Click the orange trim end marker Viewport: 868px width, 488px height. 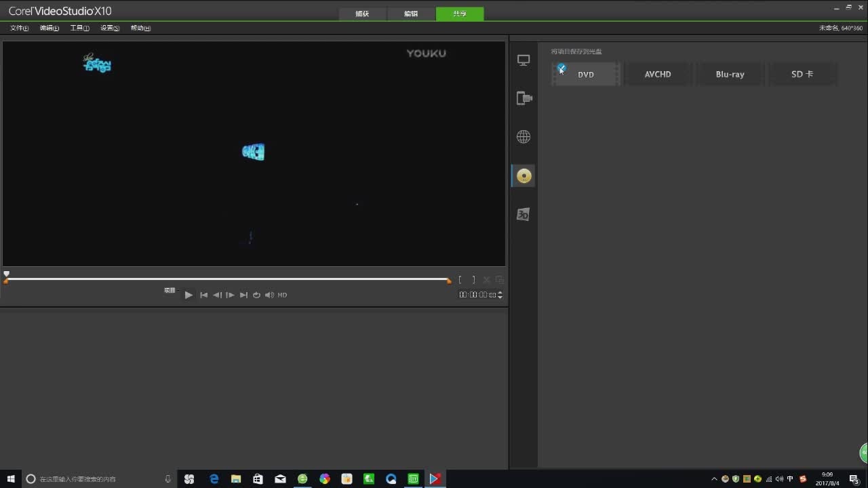[x=448, y=281]
